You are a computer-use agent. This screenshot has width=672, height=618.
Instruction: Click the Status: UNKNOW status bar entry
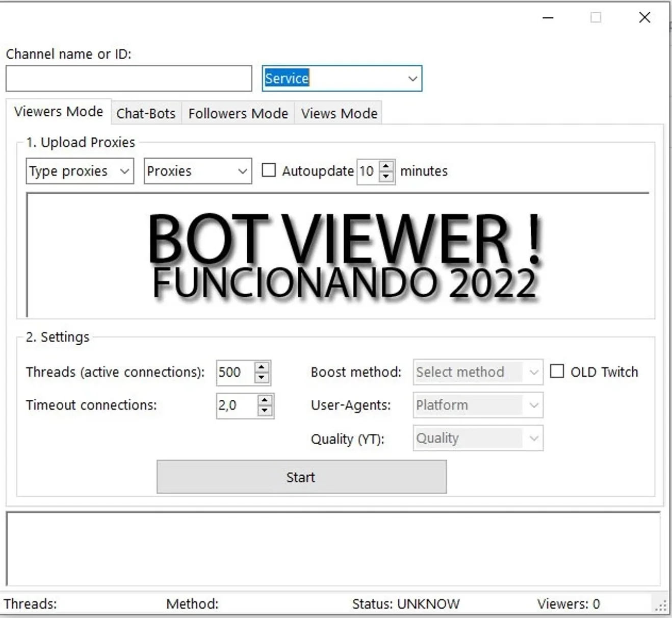pyautogui.click(x=406, y=604)
